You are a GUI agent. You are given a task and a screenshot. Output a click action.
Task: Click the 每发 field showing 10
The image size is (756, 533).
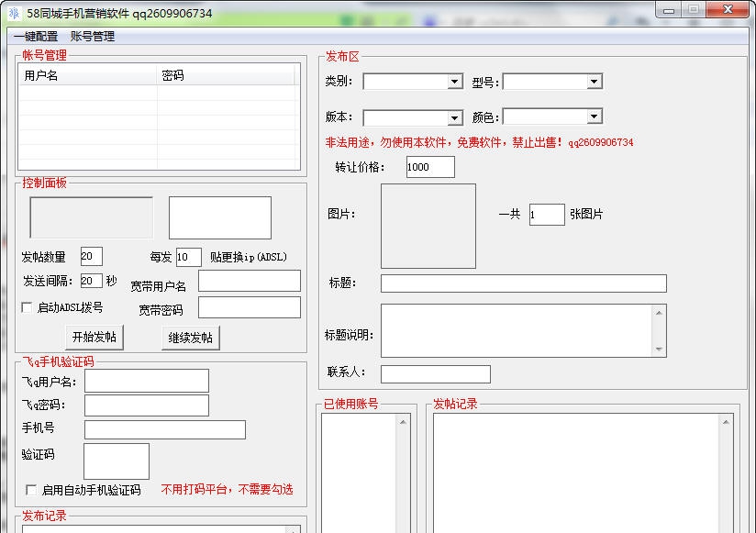188,257
